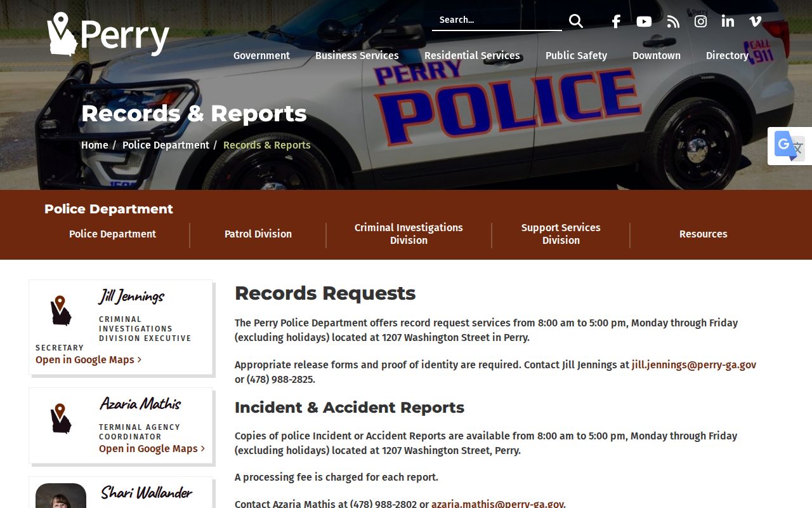Focus the Search text field
Screen dimensions: 812x508
point(497,20)
